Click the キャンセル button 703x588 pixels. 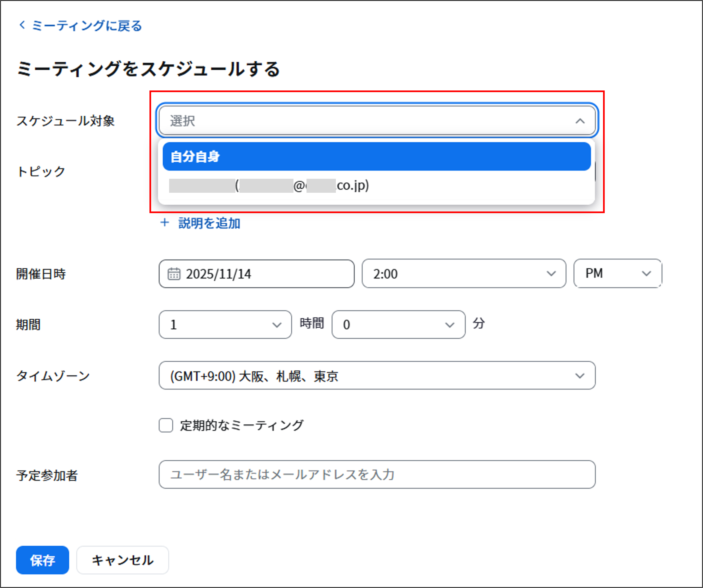coord(122,560)
